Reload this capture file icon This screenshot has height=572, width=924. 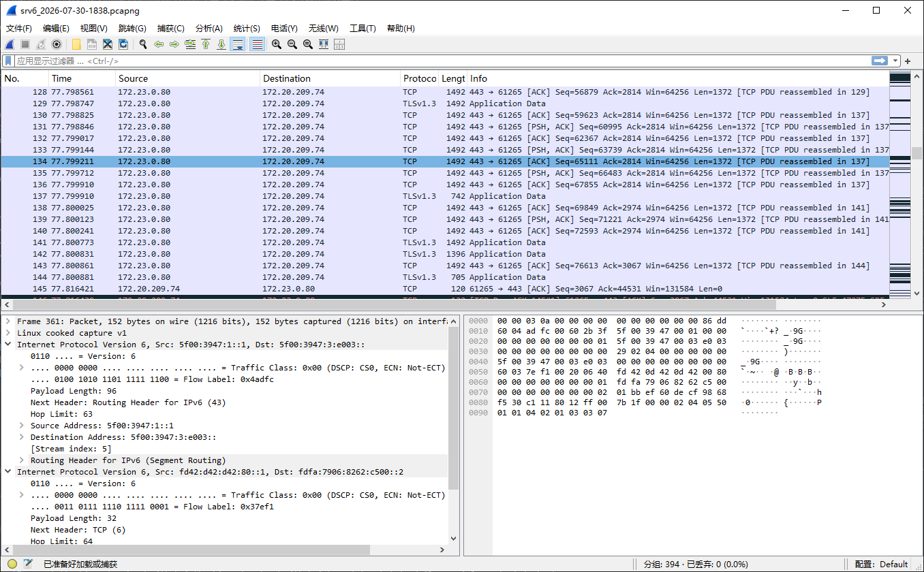[x=123, y=44]
